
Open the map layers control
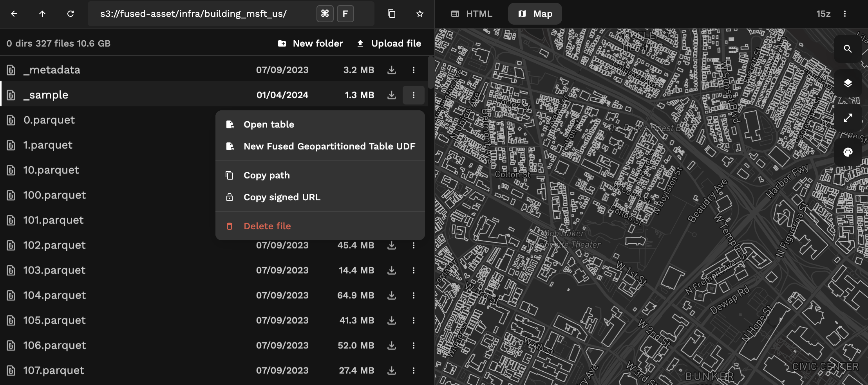point(848,83)
